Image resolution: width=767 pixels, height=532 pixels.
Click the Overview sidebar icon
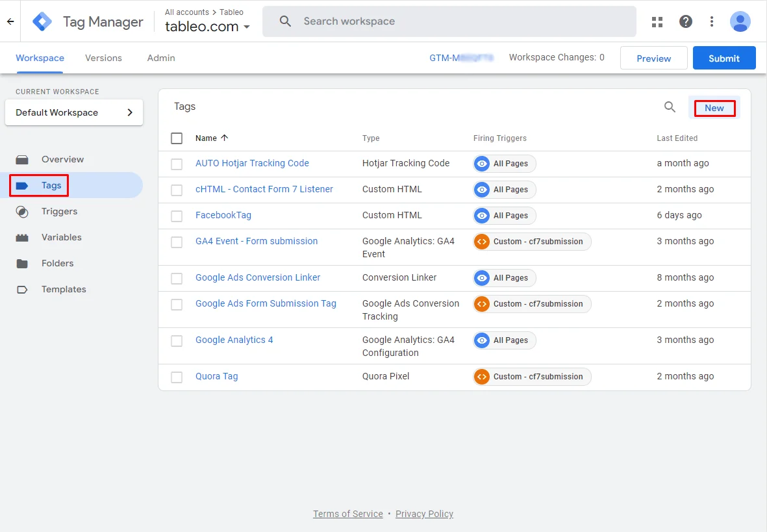click(x=22, y=160)
